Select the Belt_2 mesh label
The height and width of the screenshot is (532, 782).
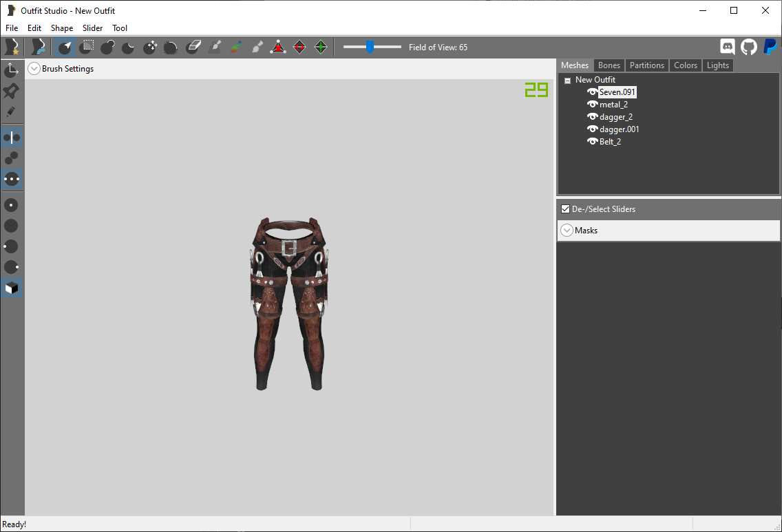click(x=611, y=142)
